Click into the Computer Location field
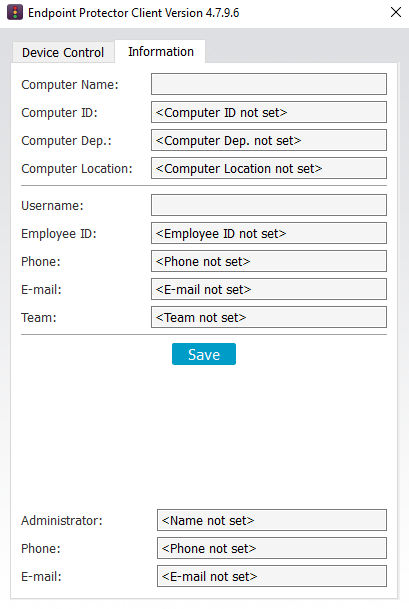Image resolution: width=409 pixels, height=609 pixels. coord(269,168)
